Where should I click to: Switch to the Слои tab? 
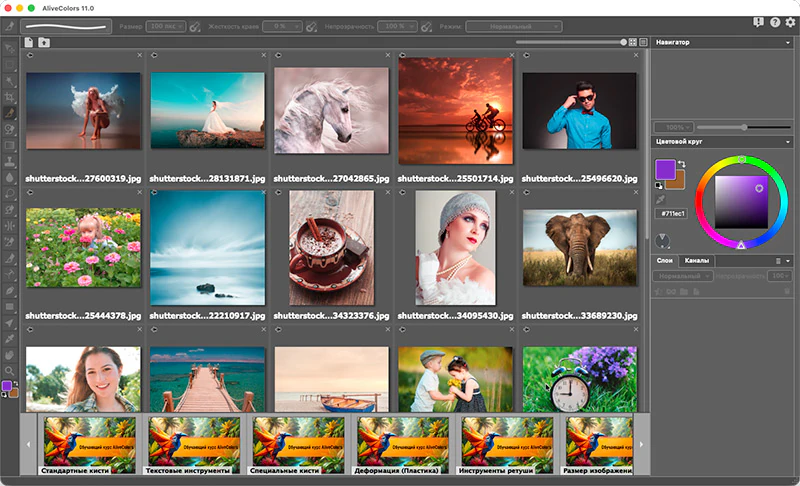click(664, 261)
